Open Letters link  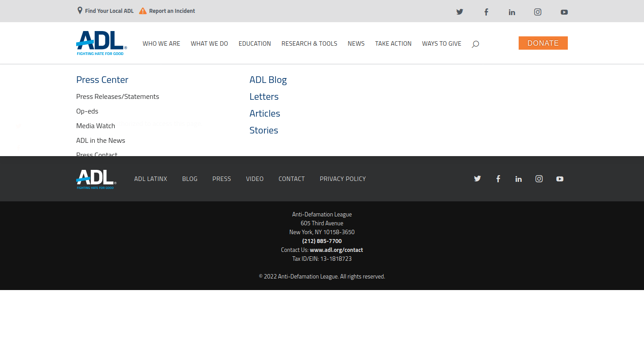(264, 97)
